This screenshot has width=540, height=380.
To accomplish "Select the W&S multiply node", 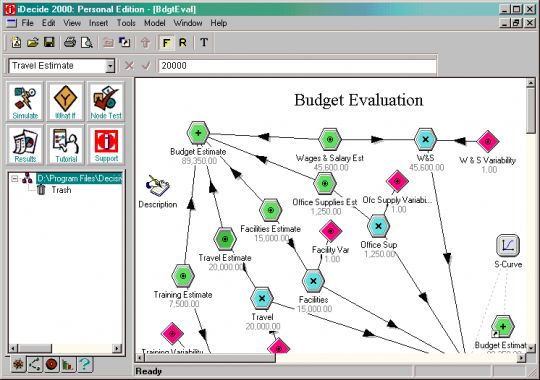I will (425, 140).
